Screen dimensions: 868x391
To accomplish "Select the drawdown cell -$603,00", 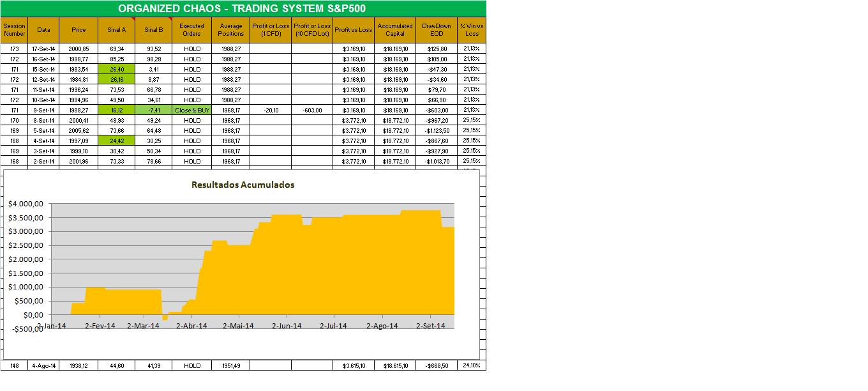I will (437, 110).
